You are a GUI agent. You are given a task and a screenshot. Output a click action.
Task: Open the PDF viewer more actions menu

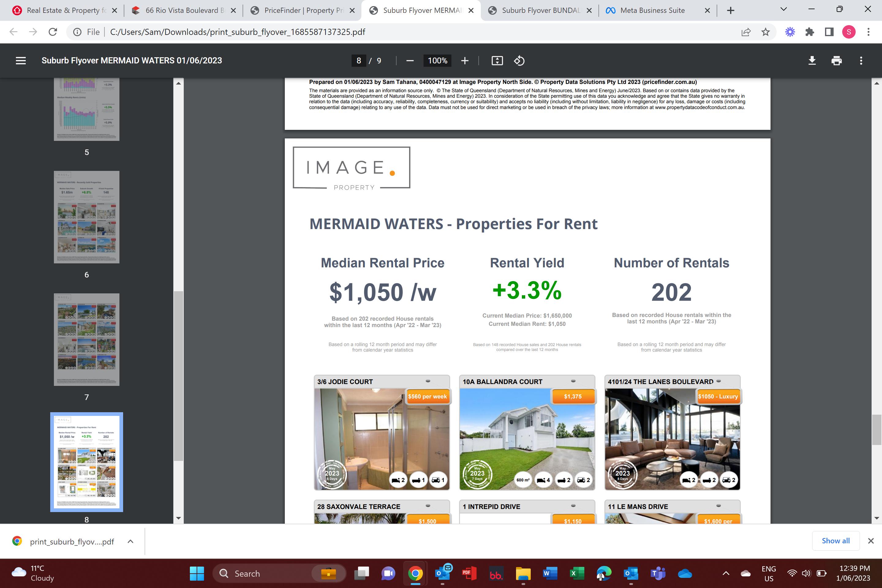pyautogui.click(x=861, y=60)
